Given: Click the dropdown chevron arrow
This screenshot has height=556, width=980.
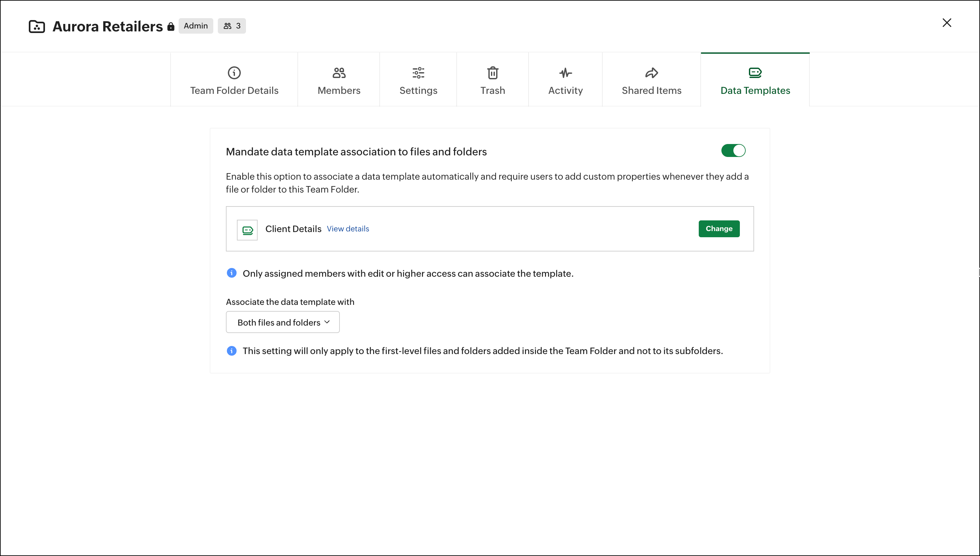Looking at the screenshot, I should click(327, 322).
